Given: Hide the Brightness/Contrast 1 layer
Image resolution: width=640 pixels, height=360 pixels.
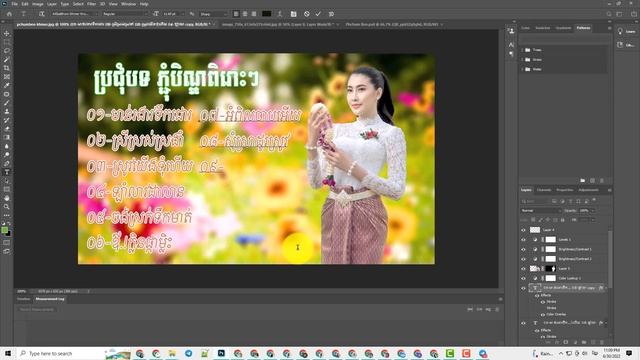Looking at the screenshot, I should [523, 249].
